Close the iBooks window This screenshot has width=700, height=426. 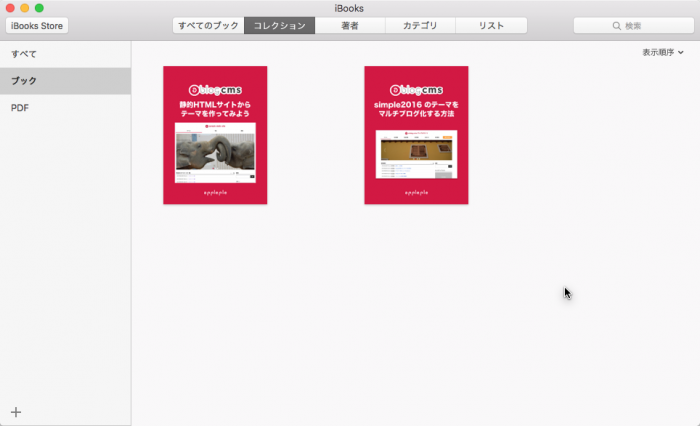pyautogui.click(x=10, y=8)
